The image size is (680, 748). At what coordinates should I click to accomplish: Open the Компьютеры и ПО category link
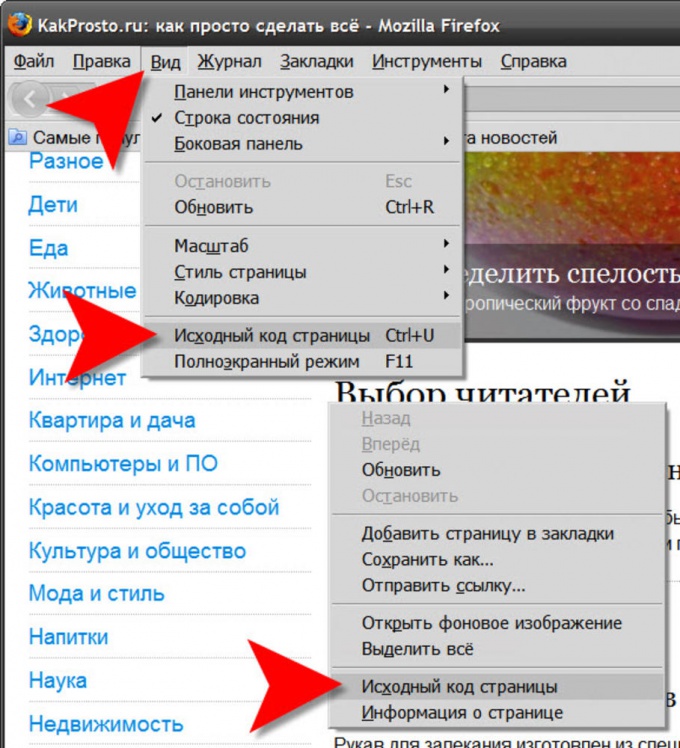click(x=123, y=464)
